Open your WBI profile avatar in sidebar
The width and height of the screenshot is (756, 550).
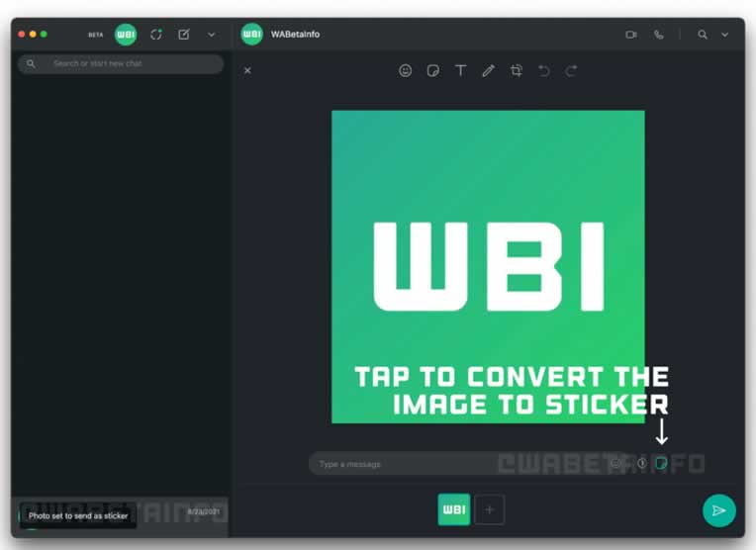(x=126, y=35)
